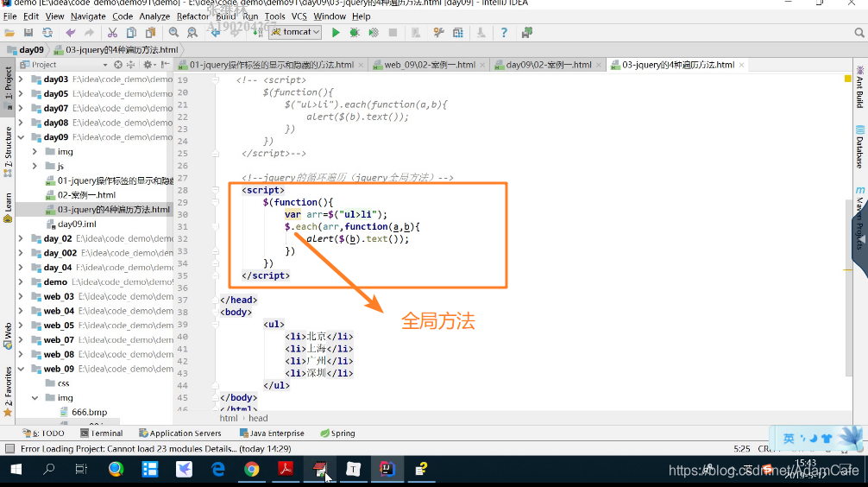Click the Save All toolbar icon

coord(28,33)
